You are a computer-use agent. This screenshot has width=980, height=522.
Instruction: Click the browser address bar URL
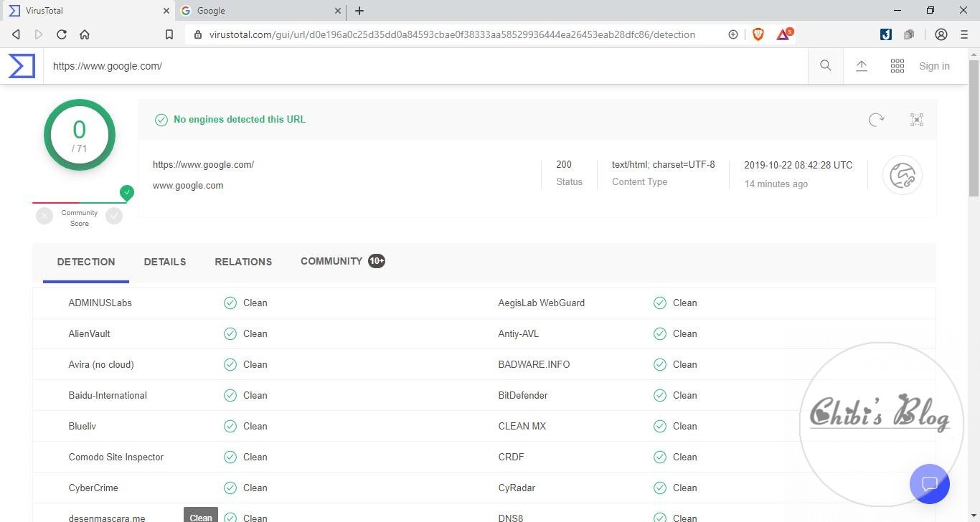click(x=452, y=34)
